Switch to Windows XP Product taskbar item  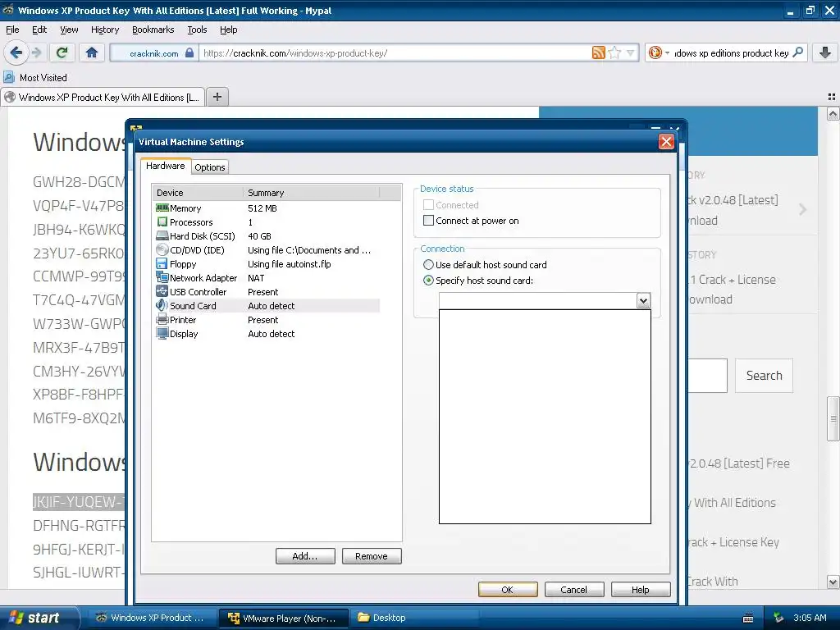click(x=151, y=618)
